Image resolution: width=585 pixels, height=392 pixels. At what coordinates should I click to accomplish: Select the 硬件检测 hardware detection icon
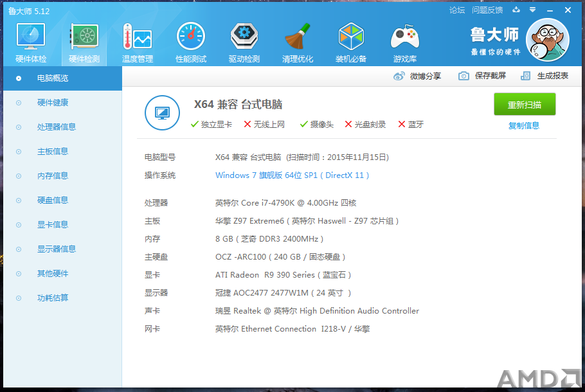[x=84, y=42]
